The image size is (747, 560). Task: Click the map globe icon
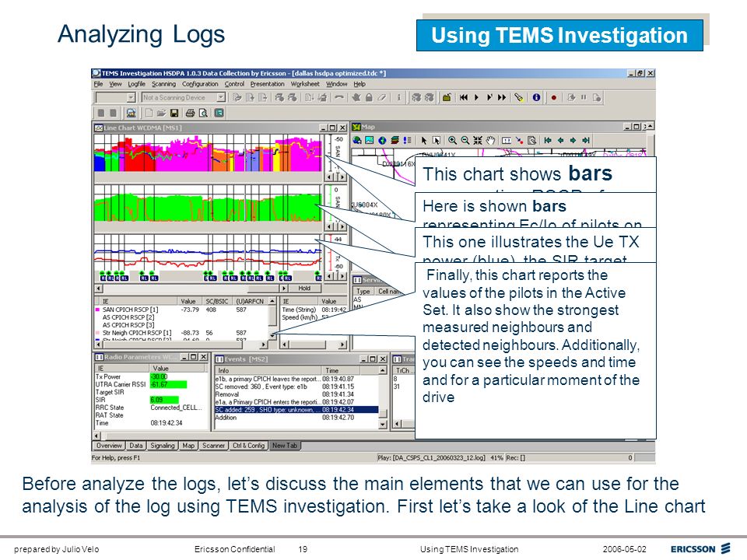pyautogui.click(x=382, y=141)
